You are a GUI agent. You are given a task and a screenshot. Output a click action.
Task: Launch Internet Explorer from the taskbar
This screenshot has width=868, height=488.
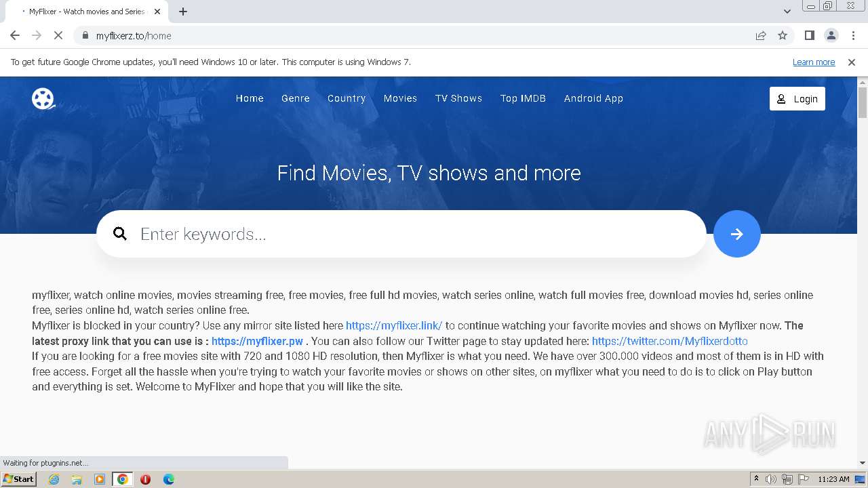[54, 479]
